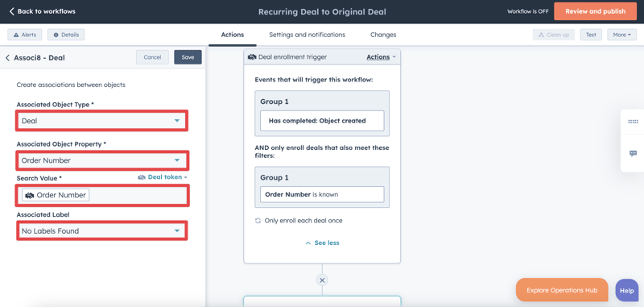The height and width of the screenshot is (307, 644).
Task: Select the Order Number token chip
Action: pyautogui.click(x=56, y=195)
